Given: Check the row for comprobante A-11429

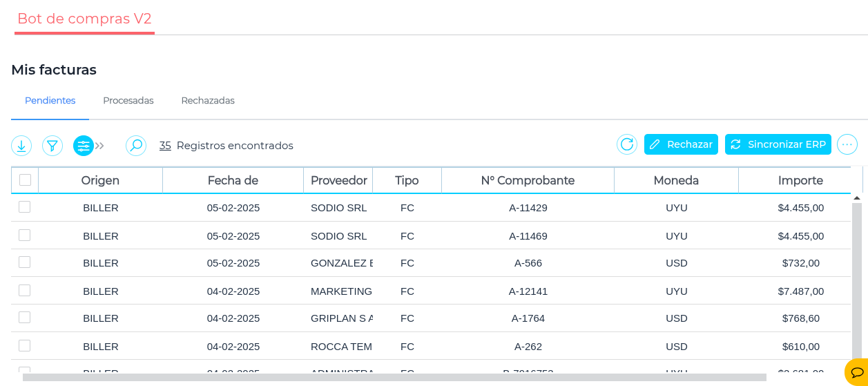Looking at the screenshot, I should (x=25, y=207).
